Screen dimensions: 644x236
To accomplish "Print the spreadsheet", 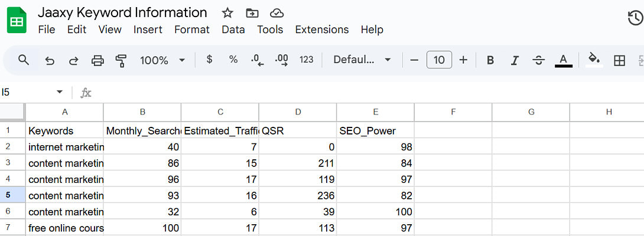I will [x=97, y=61].
